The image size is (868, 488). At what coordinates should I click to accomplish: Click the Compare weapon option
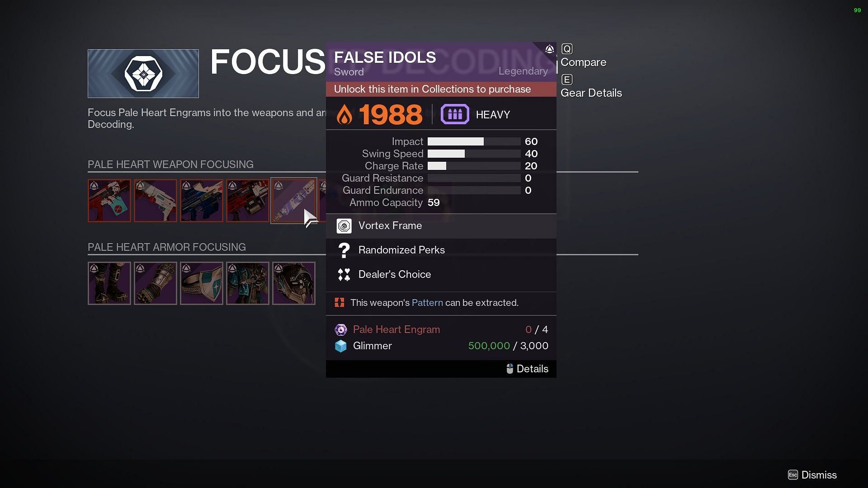coord(583,62)
